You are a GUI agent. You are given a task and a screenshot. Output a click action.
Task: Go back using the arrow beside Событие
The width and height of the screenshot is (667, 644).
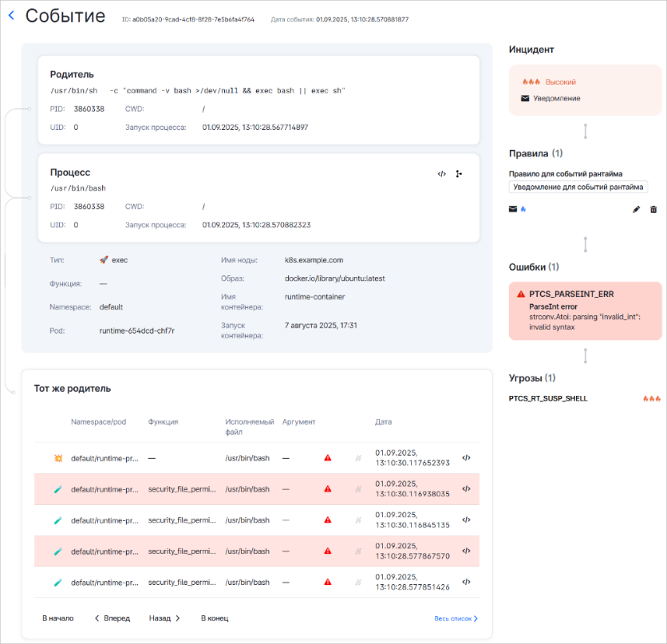tap(11, 16)
